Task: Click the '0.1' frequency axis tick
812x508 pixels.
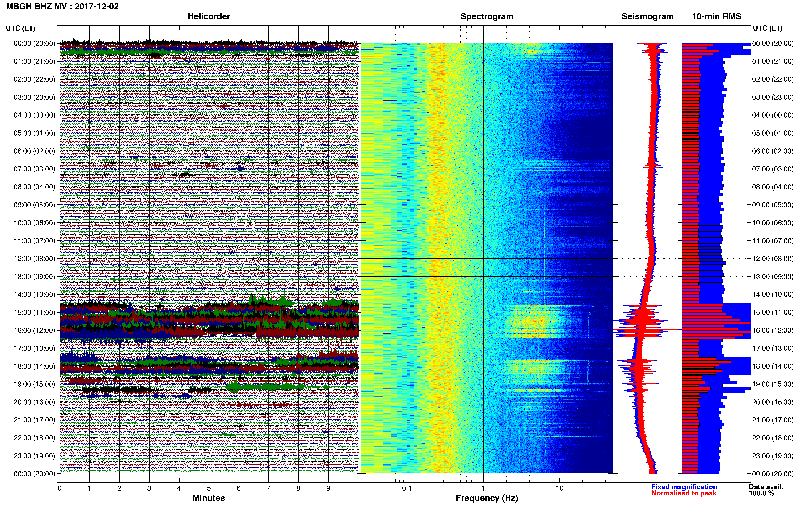Action: [407, 488]
